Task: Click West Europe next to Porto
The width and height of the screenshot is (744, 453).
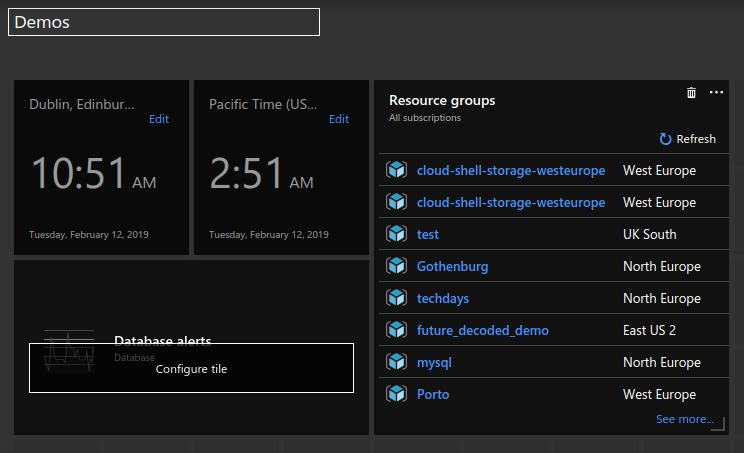Action: [x=659, y=395]
